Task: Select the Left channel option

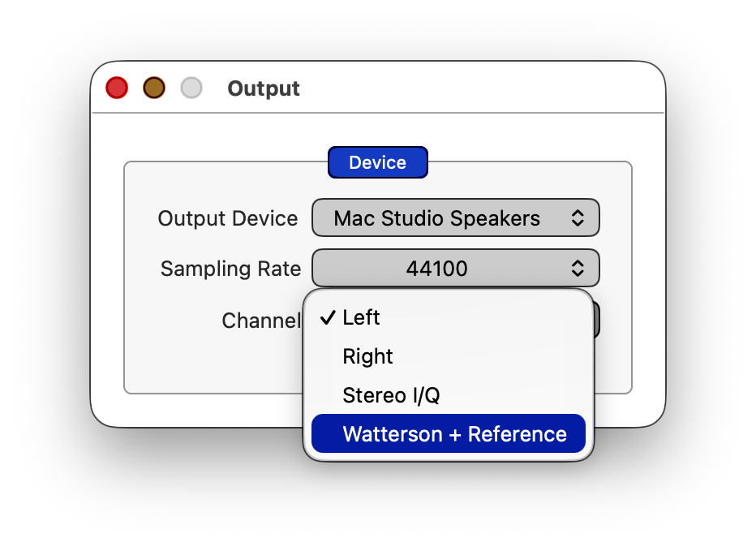Action: tap(362, 317)
